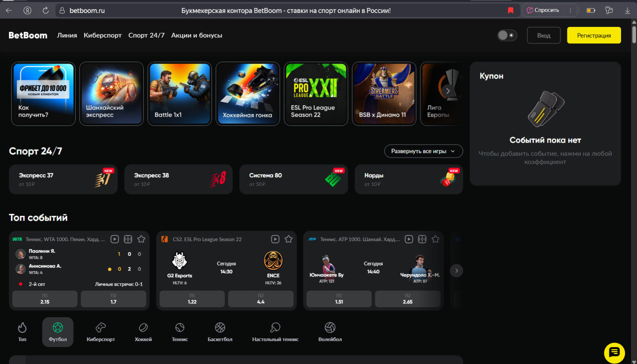Viewport: 637px width, 364px height.
Task: Click 'Личные встречи: 0-1' text
Action: point(119,284)
